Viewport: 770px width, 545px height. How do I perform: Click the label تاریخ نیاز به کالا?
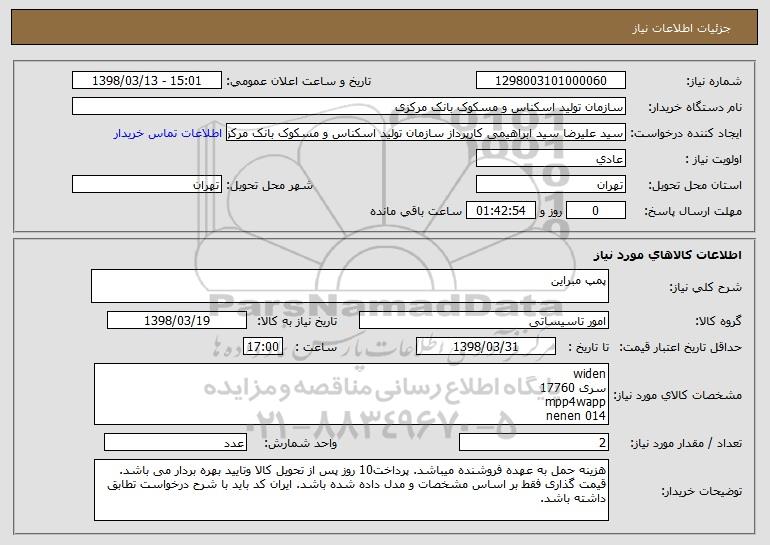297,321
